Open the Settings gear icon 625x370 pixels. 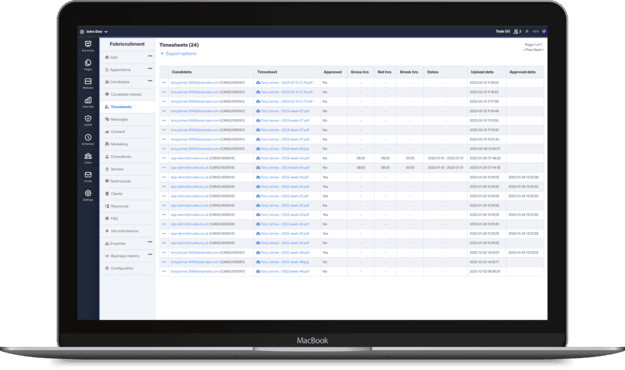coord(88,193)
